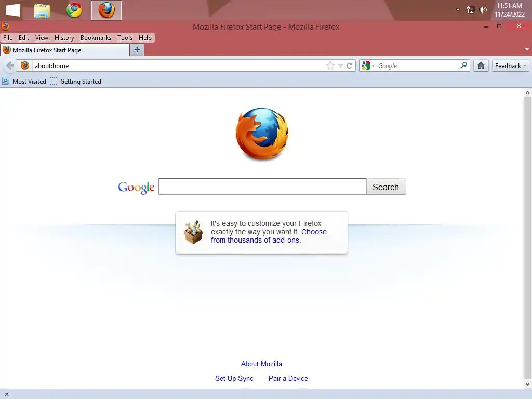Open the View menu
Viewport: 532px width, 399px height.
pyautogui.click(x=42, y=37)
